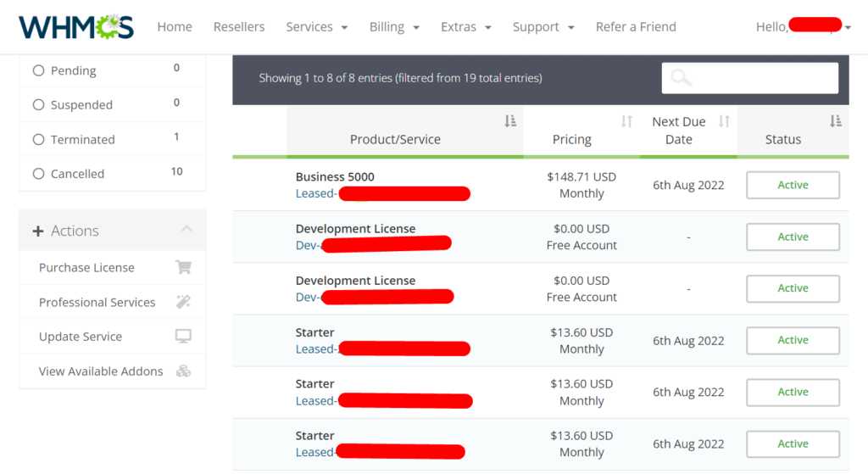Open View Available Addons link
This screenshot has height=474, width=868.
(101, 371)
